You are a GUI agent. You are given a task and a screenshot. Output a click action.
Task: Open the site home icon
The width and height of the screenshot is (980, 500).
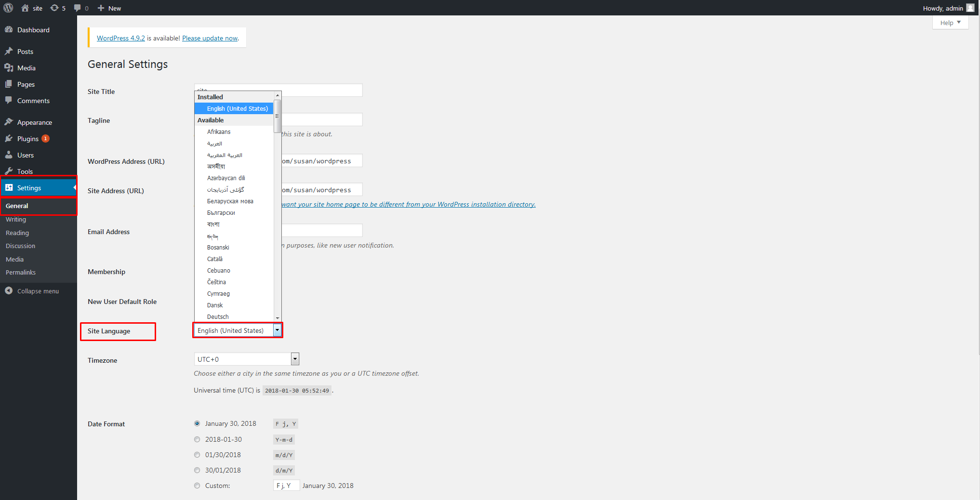pos(25,8)
